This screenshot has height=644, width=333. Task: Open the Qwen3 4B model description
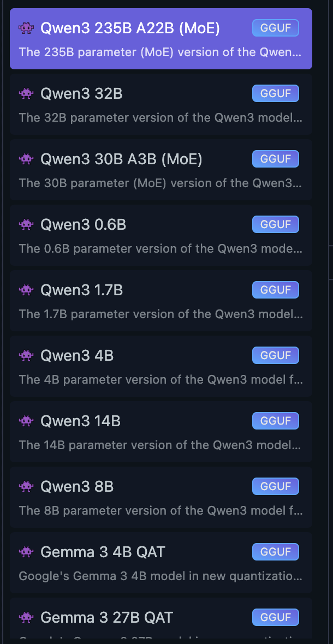(x=160, y=379)
